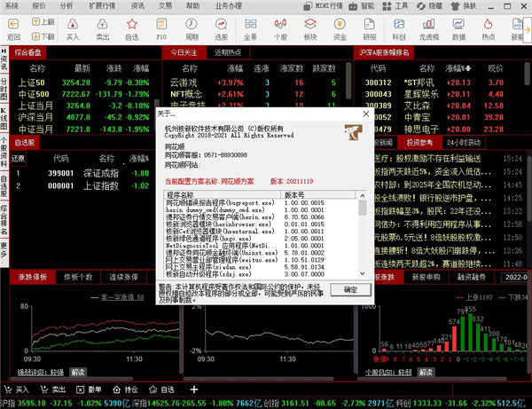Click the 换肤 skin shirt icon
The height and width of the screenshot is (409, 532).
click(456, 6)
